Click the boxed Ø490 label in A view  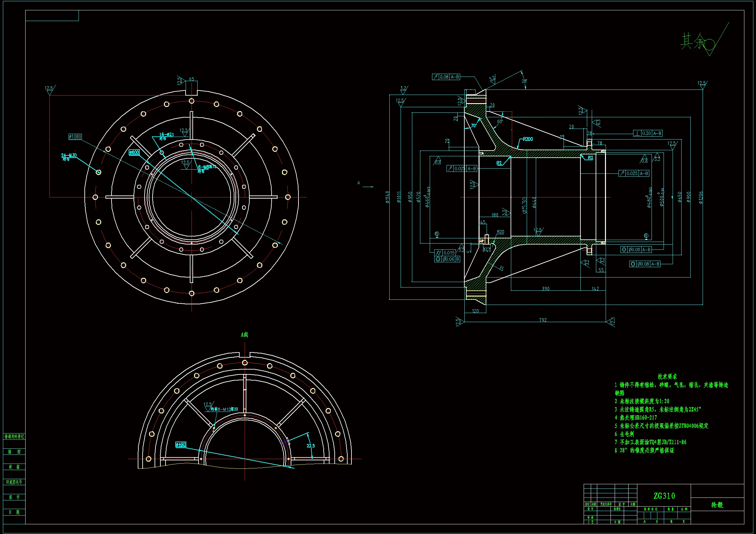point(181,445)
